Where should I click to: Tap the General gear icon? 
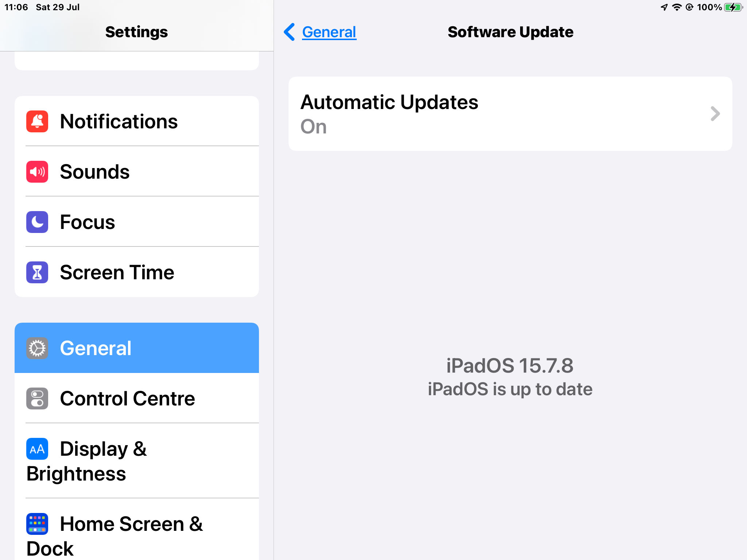pyautogui.click(x=37, y=348)
